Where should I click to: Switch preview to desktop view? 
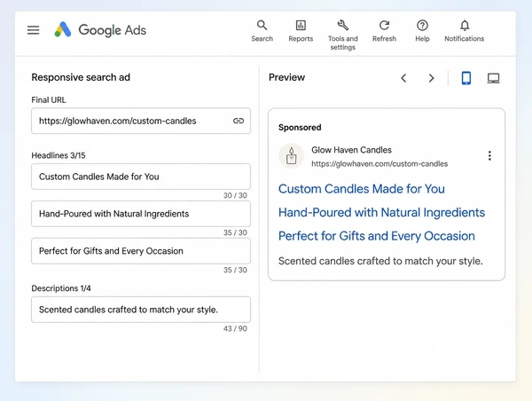click(493, 78)
